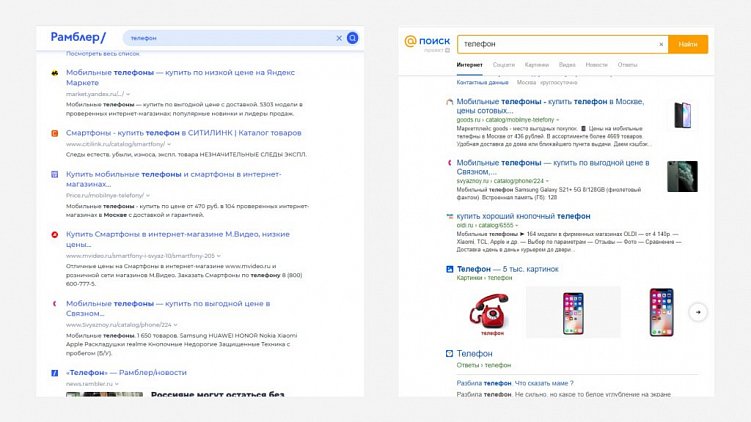Click the middle iPhone image thumbnail
Viewport: 751px width, 422px height.
click(573, 313)
